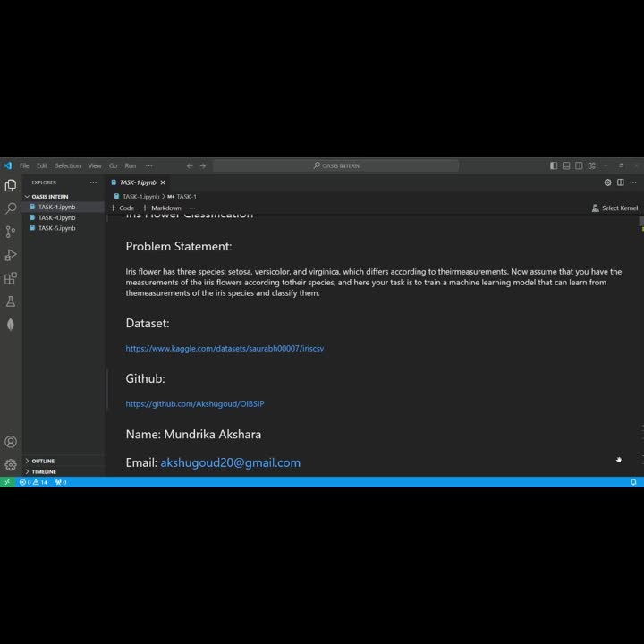644x644 pixels.
Task: Show errors and warnings in status bar
Action: pyautogui.click(x=33, y=482)
